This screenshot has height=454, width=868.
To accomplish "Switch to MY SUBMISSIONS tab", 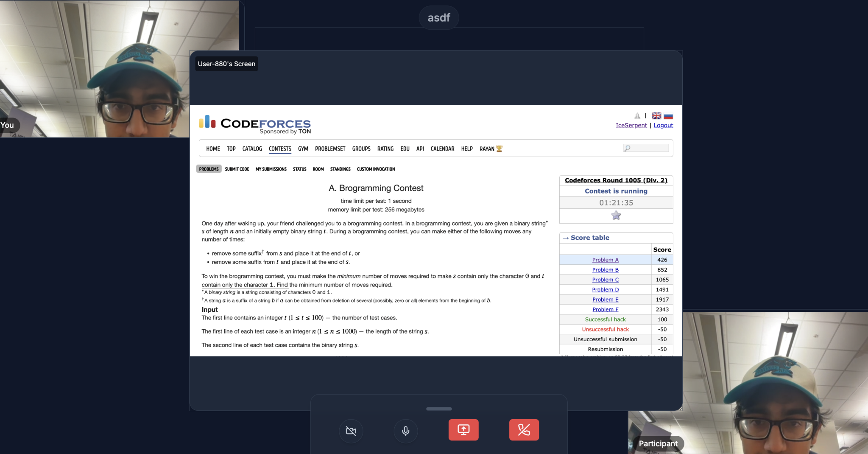I will (271, 169).
